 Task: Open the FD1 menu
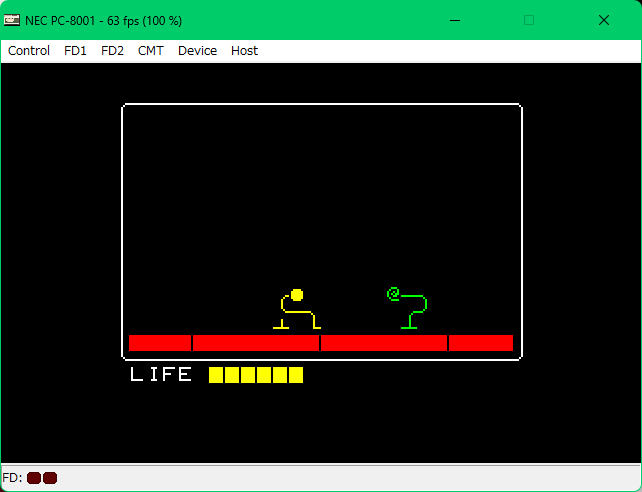[x=75, y=51]
